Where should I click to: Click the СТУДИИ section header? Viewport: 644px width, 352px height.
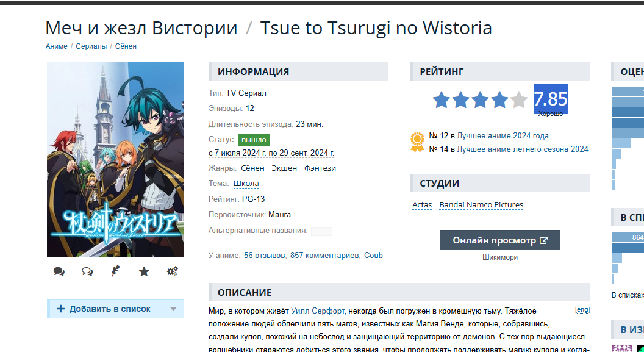click(x=500, y=183)
